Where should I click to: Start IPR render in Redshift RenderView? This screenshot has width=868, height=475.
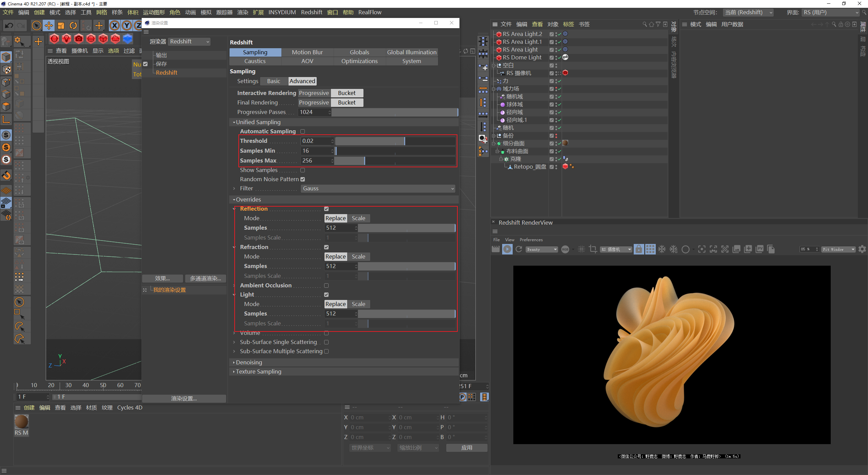pos(507,249)
